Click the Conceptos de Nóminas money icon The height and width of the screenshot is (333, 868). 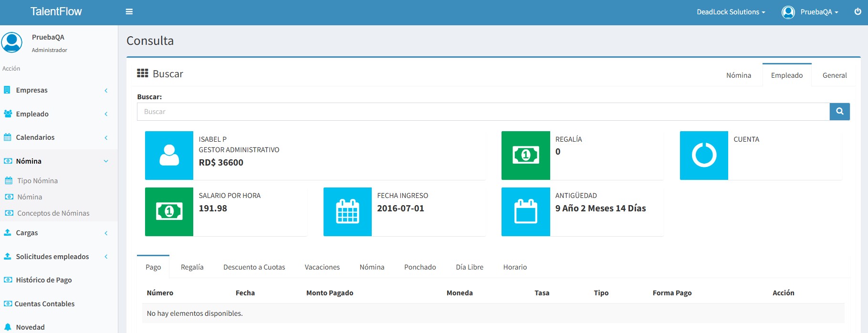click(x=9, y=213)
